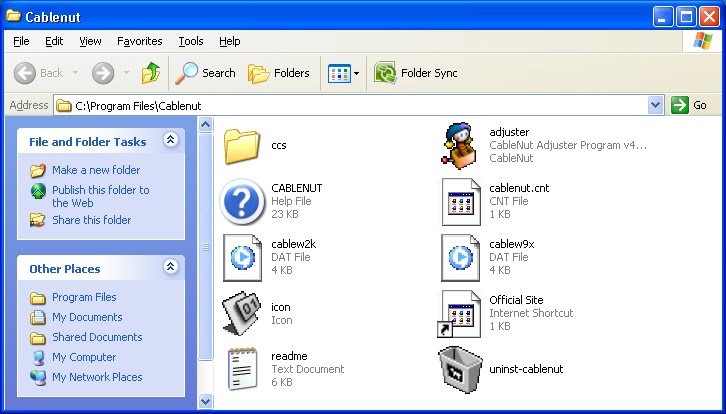Screen dimensions: 726x414
Task: Select the file name text 'uninst-cablenut'
Action: 526,369
